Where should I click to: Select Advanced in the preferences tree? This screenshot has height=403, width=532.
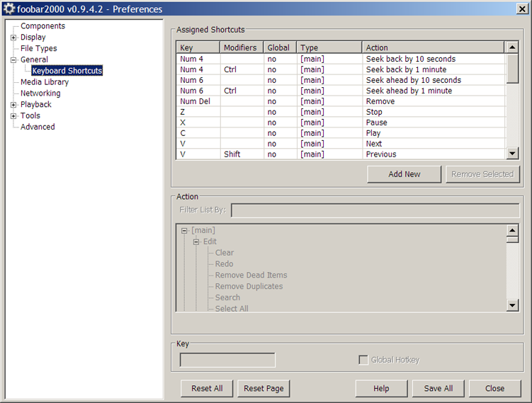(x=38, y=127)
